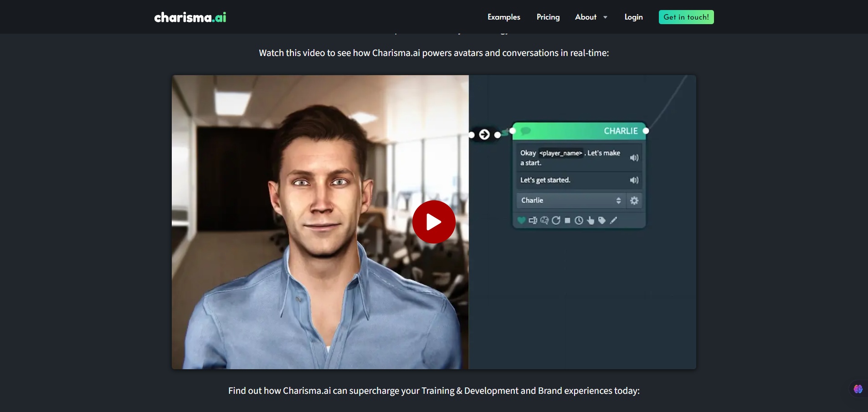The height and width of the screenshot is (412, 868).
Task: Click the Login link
Action: [633, 17]
